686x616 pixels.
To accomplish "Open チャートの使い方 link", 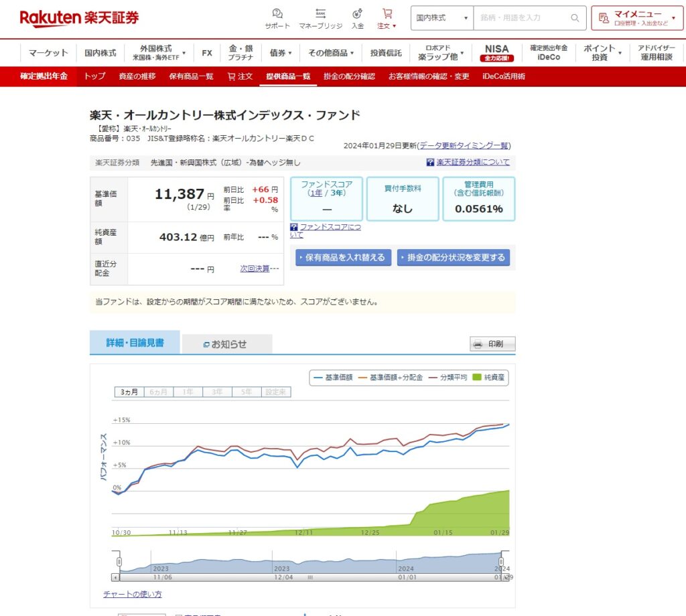I will (x=133, y=594).
